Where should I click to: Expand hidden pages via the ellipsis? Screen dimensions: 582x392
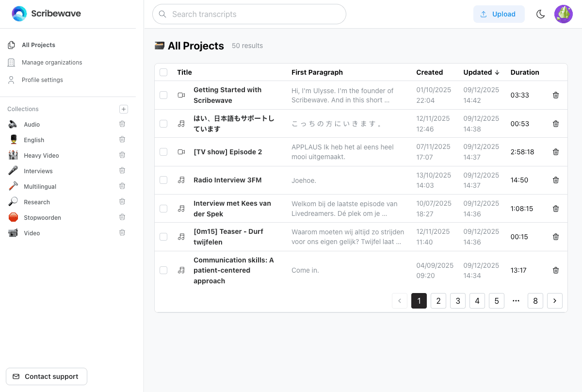[x=516, y=301]
